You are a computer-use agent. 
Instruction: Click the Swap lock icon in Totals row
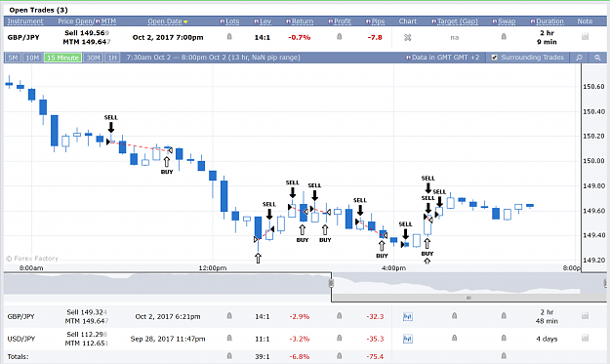[x=504, y=356]
